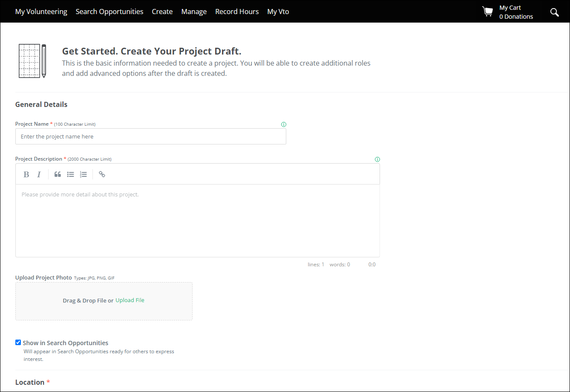
Task: Click the Upload File link
Action: click(130, 300)
